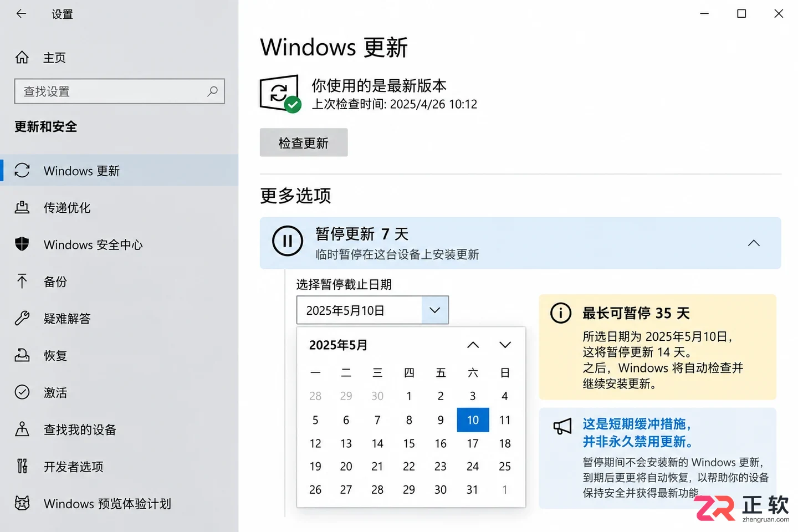
Task: Open the 2025年5月10日 date dropdown
Action: (x=435, y=310)
